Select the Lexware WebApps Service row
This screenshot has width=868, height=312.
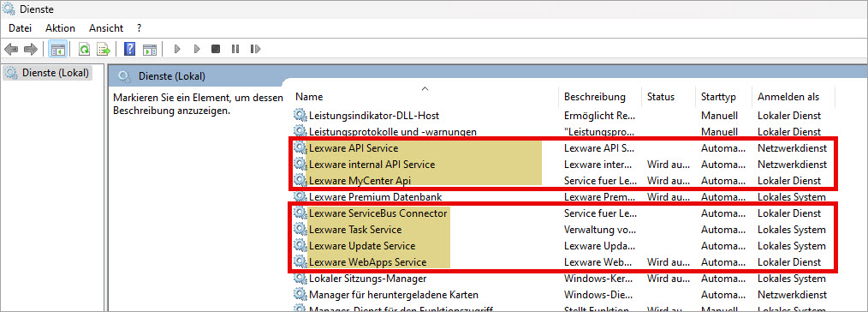tap(367, 262)
